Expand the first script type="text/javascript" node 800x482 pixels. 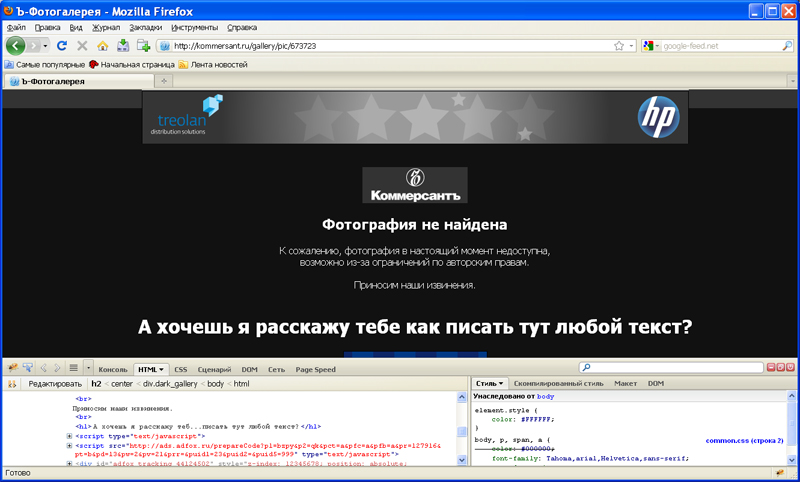[69, 436]
